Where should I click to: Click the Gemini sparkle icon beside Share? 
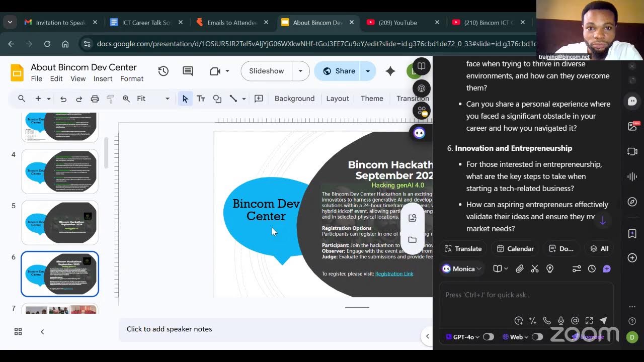click(x=390, y=71)
